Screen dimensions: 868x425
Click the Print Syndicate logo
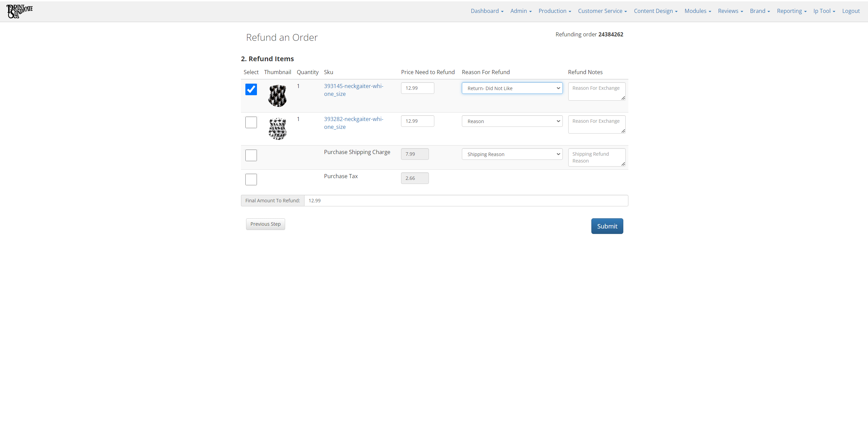tap(20, 11)
